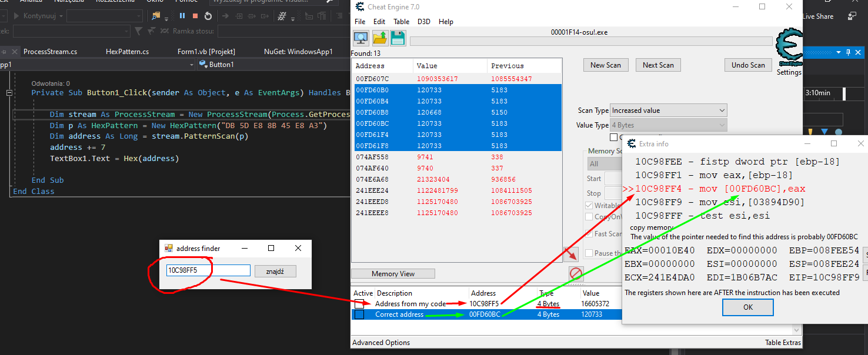The width and height of the screenshot is (868, 355).
Task: Open the Table menu in Cheat Engine
Action: click(401, 22)
